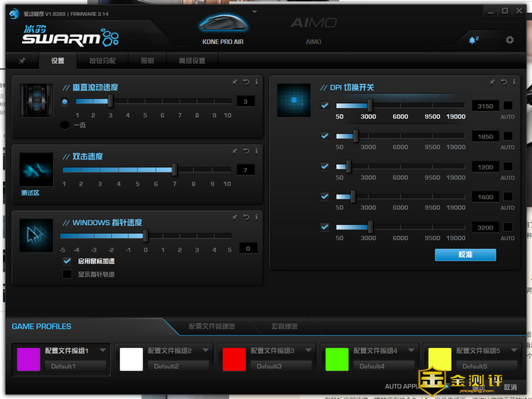The image size is (532, 399).
Task: Click the 双击速度 slider handle
Action: pyautogui.click(x=175, y=170)
